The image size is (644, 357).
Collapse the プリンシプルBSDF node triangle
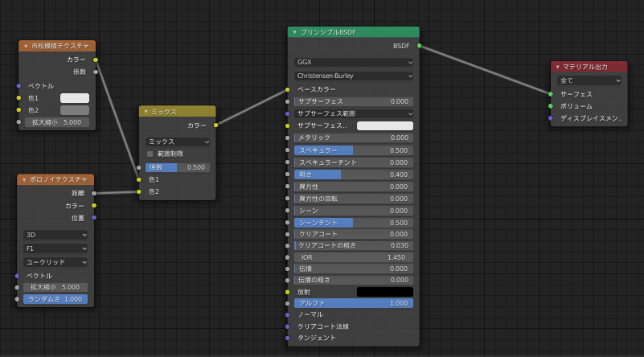pos(294,32)
